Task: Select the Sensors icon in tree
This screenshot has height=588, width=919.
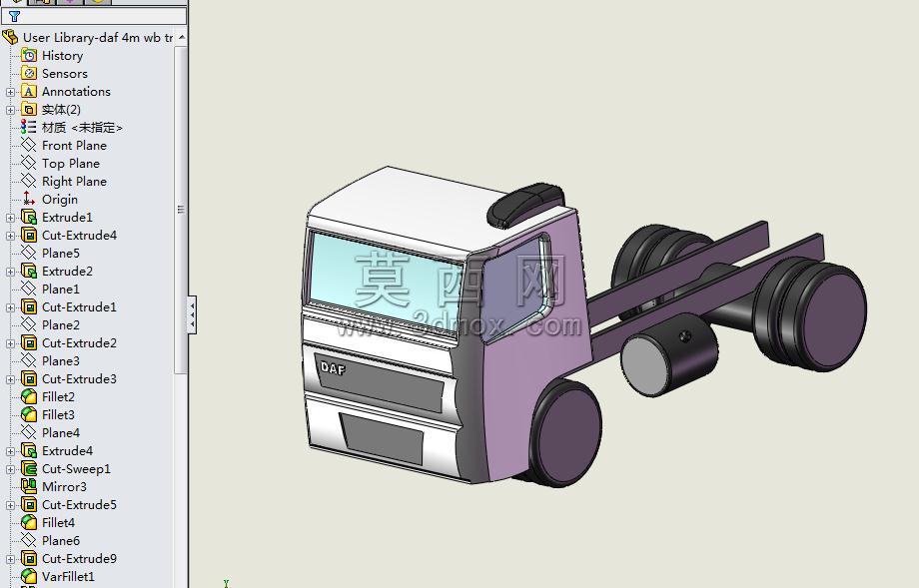Action: (29, 73)
